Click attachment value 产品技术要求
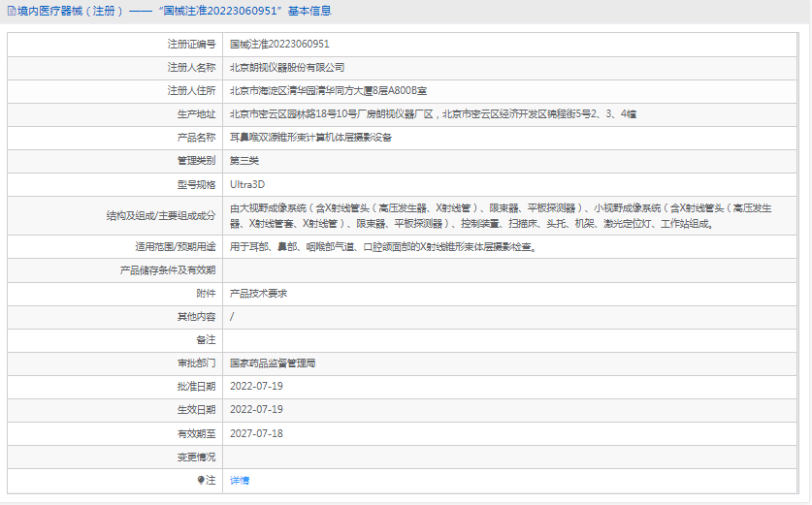The image size is (812, 505). coord(258,294)
